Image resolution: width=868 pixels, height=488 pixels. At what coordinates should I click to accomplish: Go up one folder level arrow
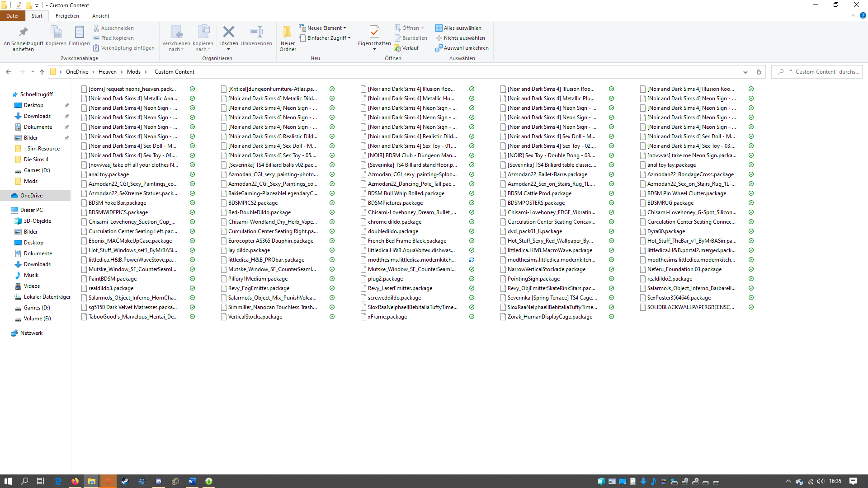[42, 72]
